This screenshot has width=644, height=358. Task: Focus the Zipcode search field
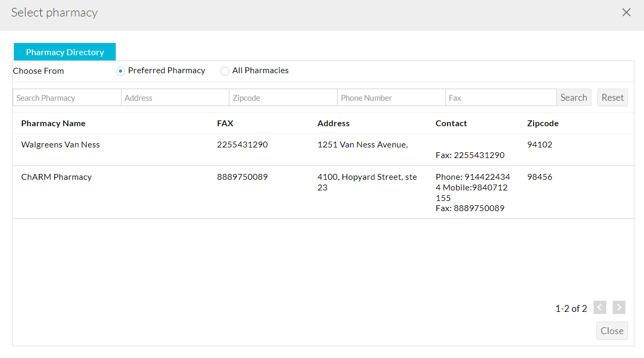tap(283, 98)
